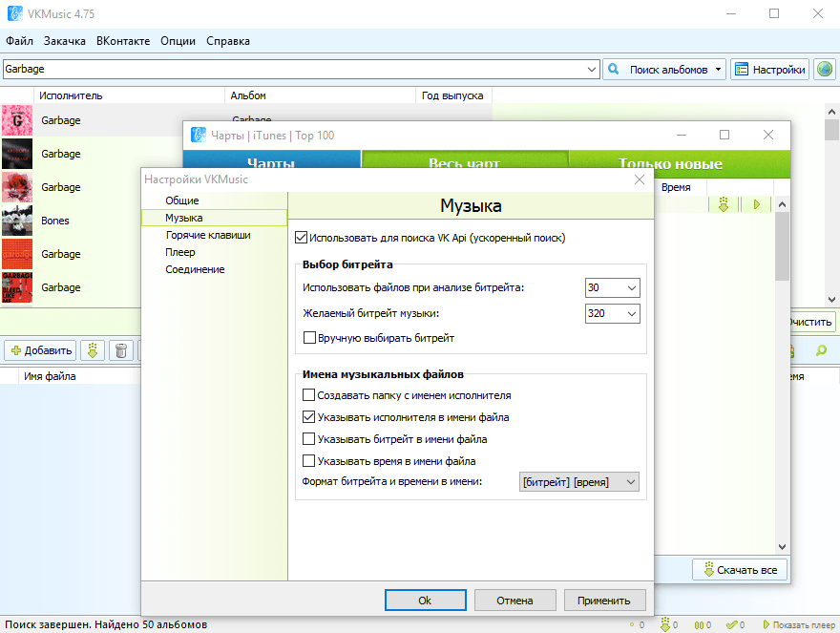840x633 pixels.
Task: Click the Bones album cover thumbnail
Action: click(17, 221)
